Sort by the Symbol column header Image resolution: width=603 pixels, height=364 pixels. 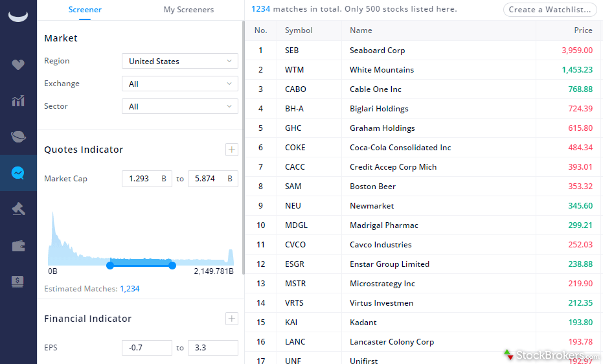click(x=299, y=30)
